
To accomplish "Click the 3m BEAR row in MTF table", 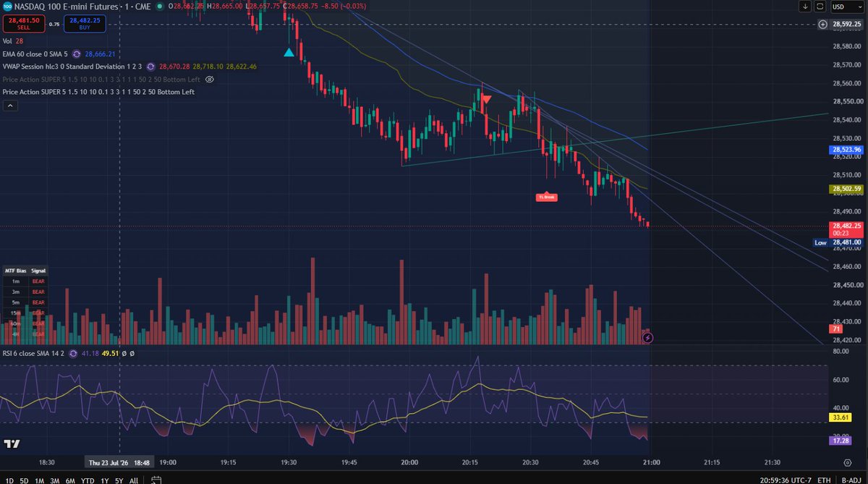I will pos(25,292).
